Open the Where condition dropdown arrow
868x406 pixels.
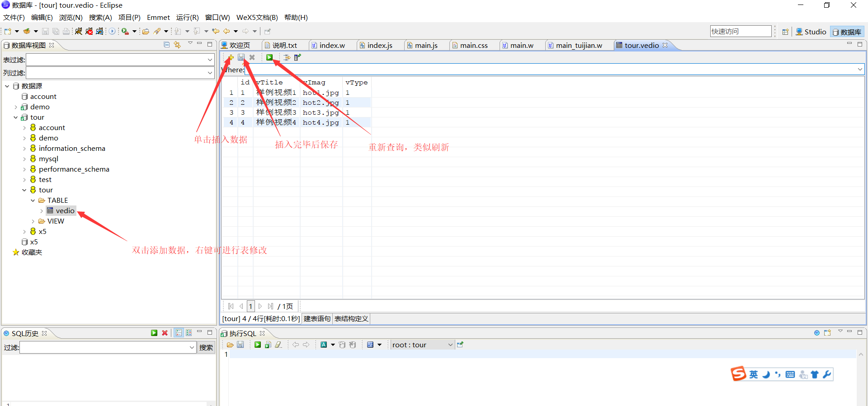860,70
